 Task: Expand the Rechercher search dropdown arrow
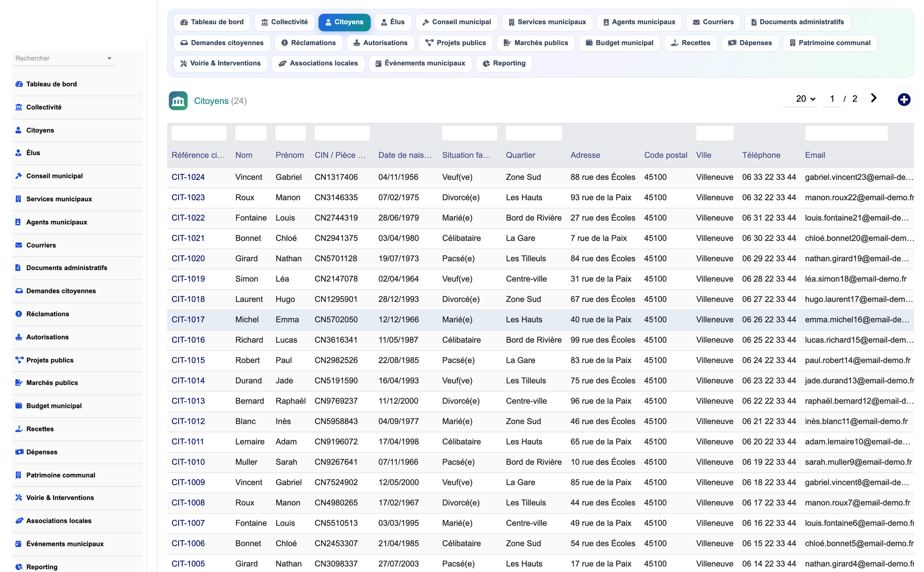[109, 58]
